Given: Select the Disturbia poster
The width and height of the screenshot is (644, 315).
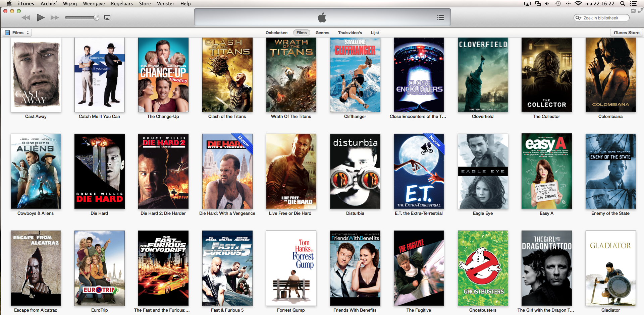Looking at the screenshot, I should point(355,171).
